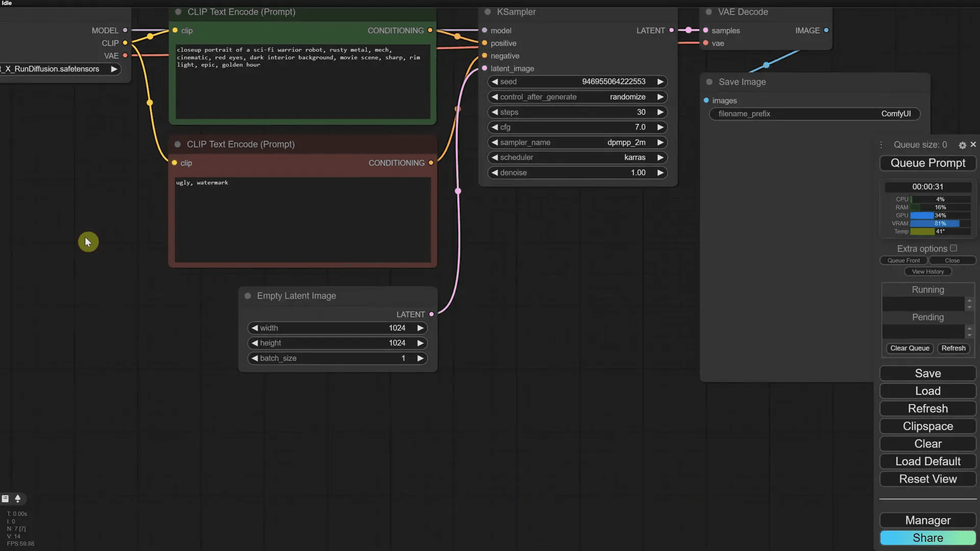Decrease batch_size with left arrow
The width and height of the screenshot is (980, 551).
pos(255,358)
